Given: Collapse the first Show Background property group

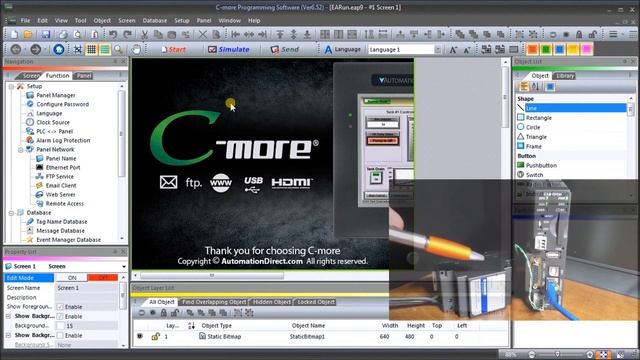Looking at the screenshot, I should (x=9, y=316).
